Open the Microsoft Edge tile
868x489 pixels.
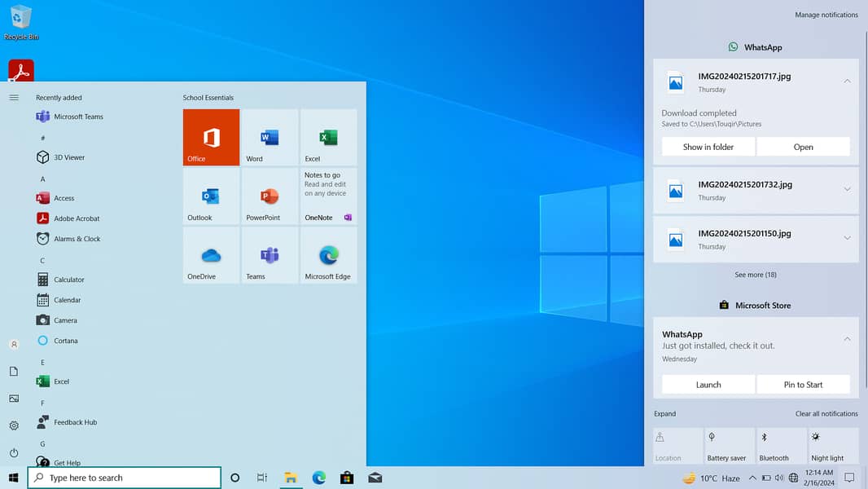coord(328,255)
